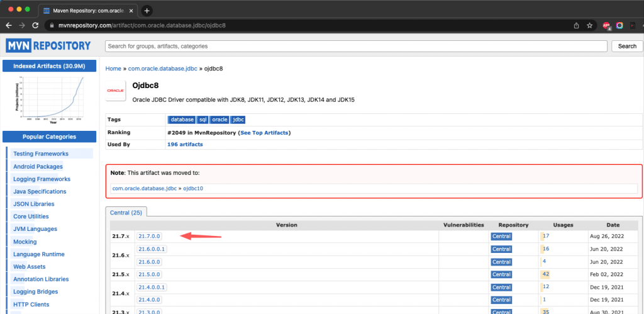Open version 21.5.0.0
Screen dimensions: 644x314
149,274
